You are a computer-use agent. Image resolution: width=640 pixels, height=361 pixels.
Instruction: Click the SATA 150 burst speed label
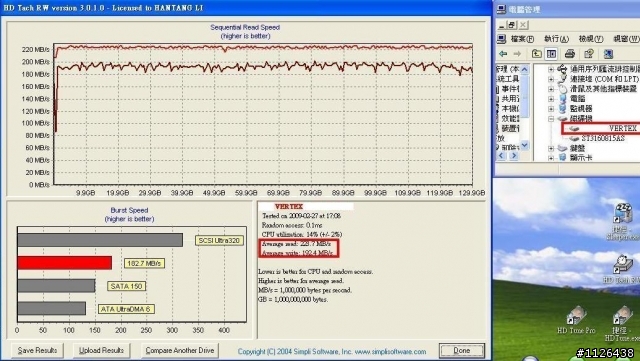point(126,286)
